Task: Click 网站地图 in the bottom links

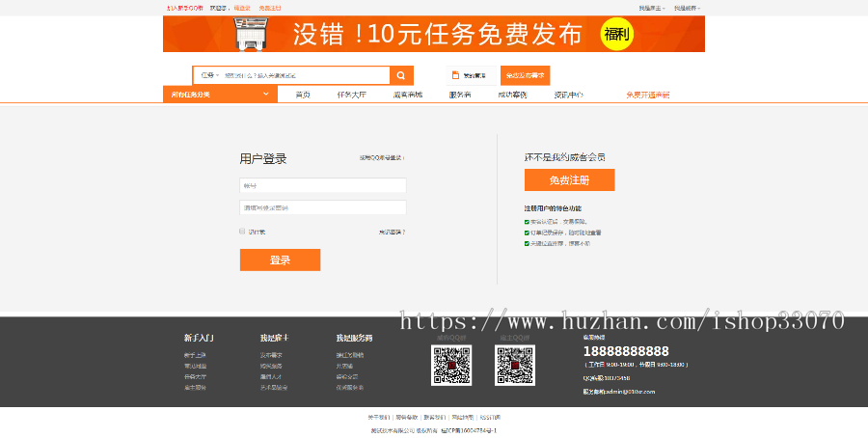Action: coord(462,418)
